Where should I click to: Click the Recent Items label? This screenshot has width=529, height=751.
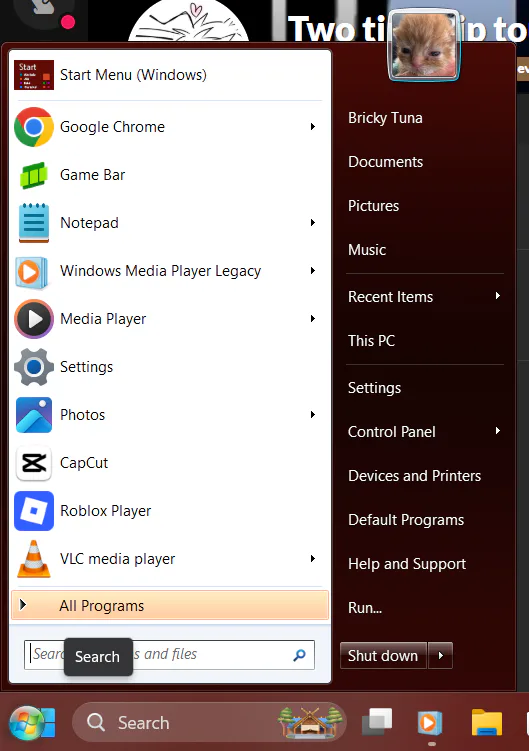coord(391,297)
